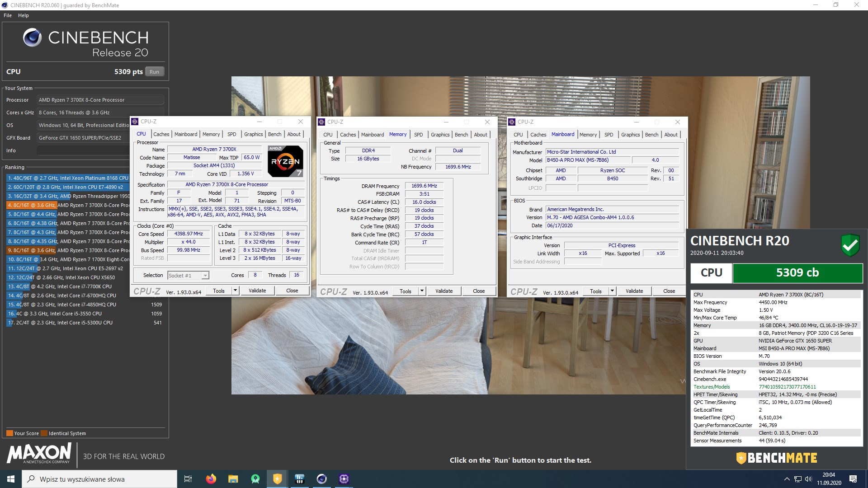This screenshot has width=868, height=488.
Task: Open SPD tab in Memory CPU-Z window
Action: [x=419, y=135]
